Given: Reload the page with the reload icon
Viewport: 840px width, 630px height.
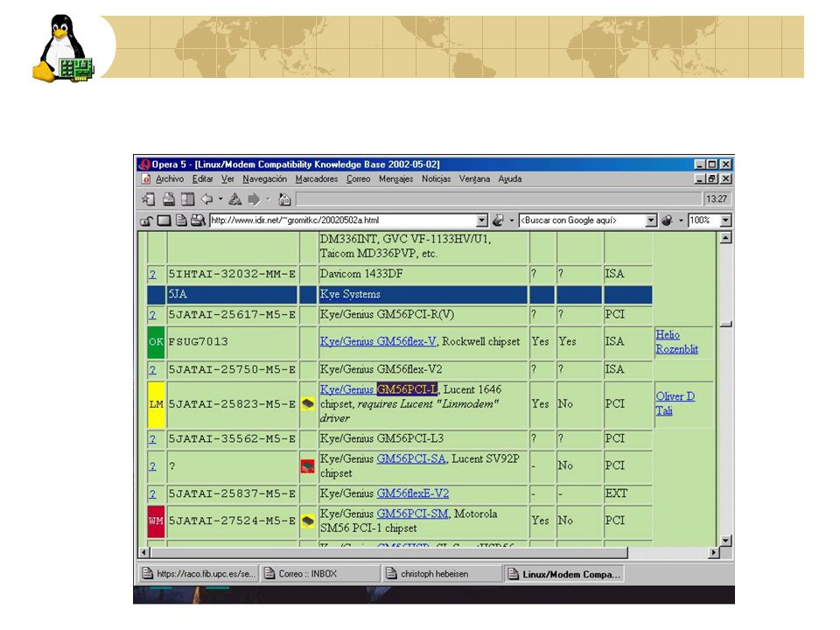Looking at the screenshot, I should pos(234,199).
